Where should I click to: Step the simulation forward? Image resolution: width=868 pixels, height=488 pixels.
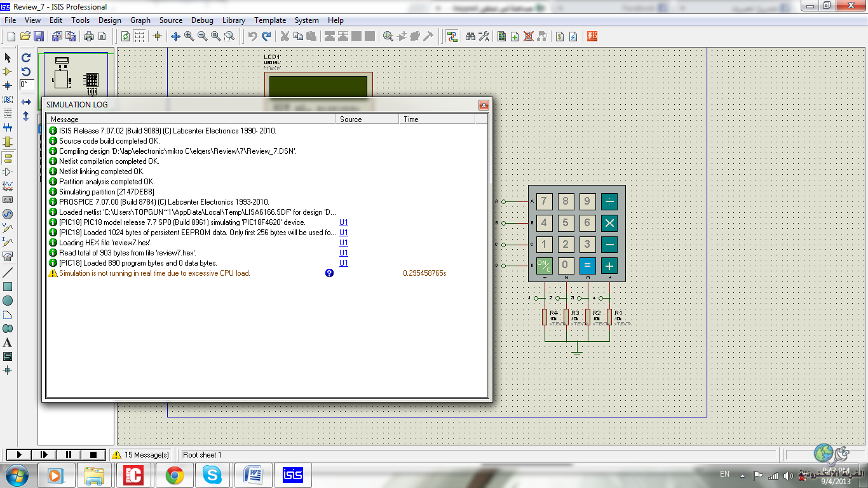coord(44,454)
